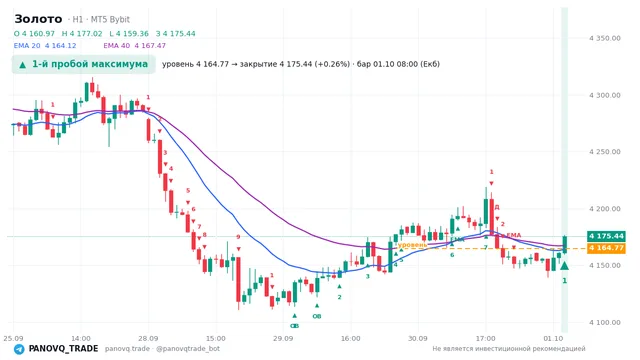Click the 4 350.00 price axis label

[x=604, y=38]
